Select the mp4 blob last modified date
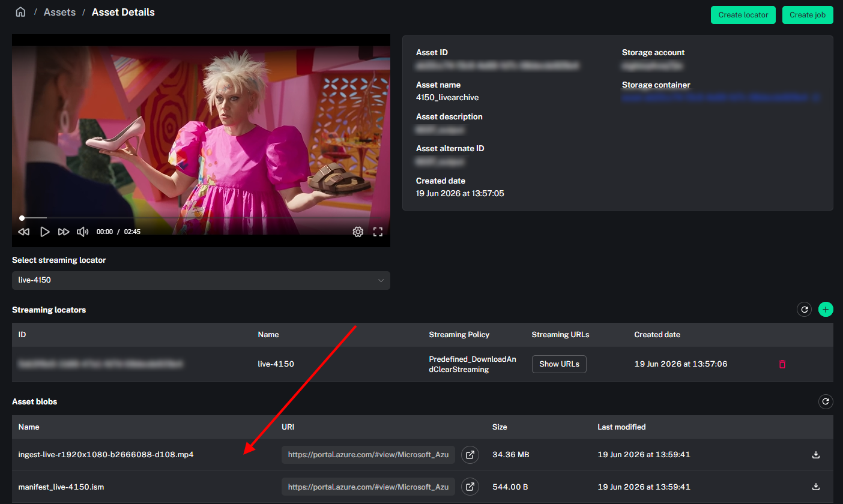Image resolution: width=843 pixels, height=504 pixels. (x=644, y=455)
